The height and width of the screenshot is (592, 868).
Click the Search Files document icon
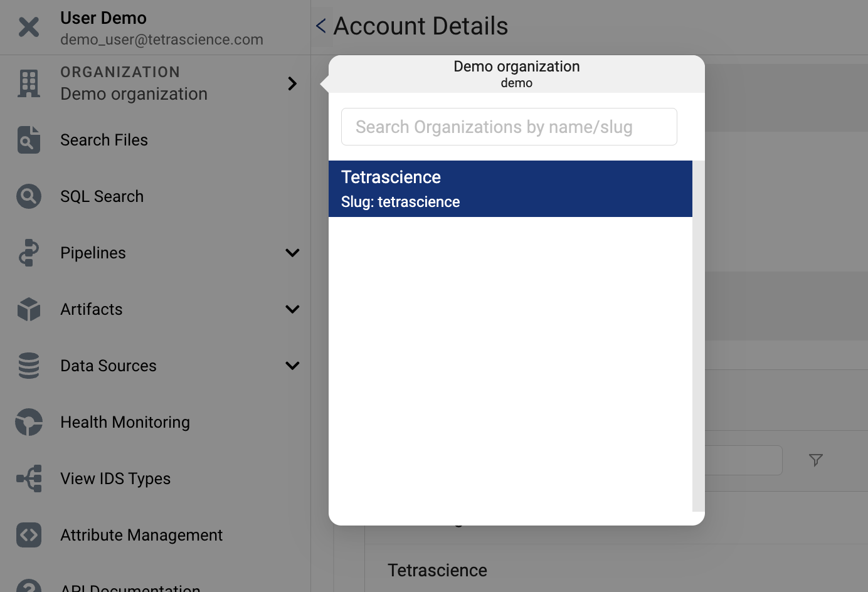29,140
